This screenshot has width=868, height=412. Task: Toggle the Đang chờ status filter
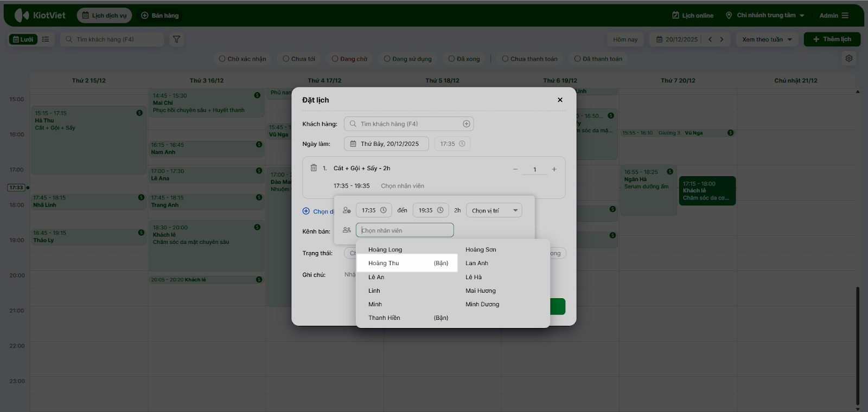pos(349,59)
